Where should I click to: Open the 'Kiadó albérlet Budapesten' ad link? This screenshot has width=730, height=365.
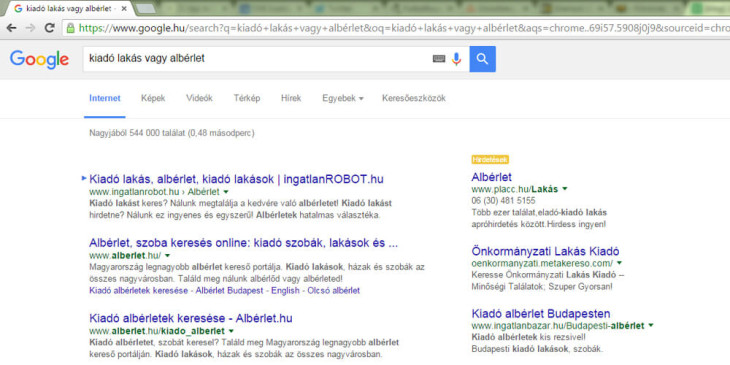pyautogui.click(x=541, y=313)
